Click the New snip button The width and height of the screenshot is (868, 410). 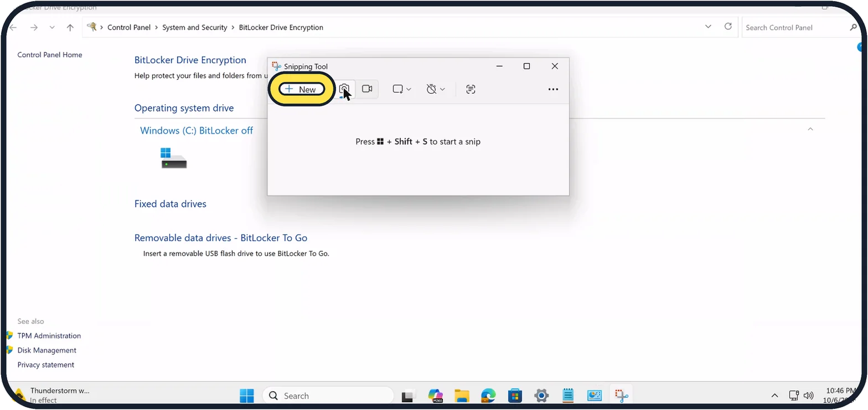(302, 89)
